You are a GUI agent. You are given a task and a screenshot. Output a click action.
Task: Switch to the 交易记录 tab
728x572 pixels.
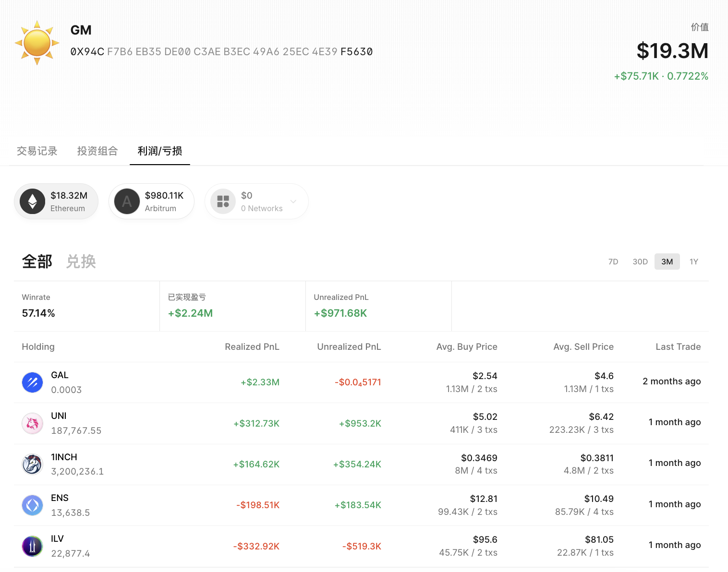pos(37,151)
